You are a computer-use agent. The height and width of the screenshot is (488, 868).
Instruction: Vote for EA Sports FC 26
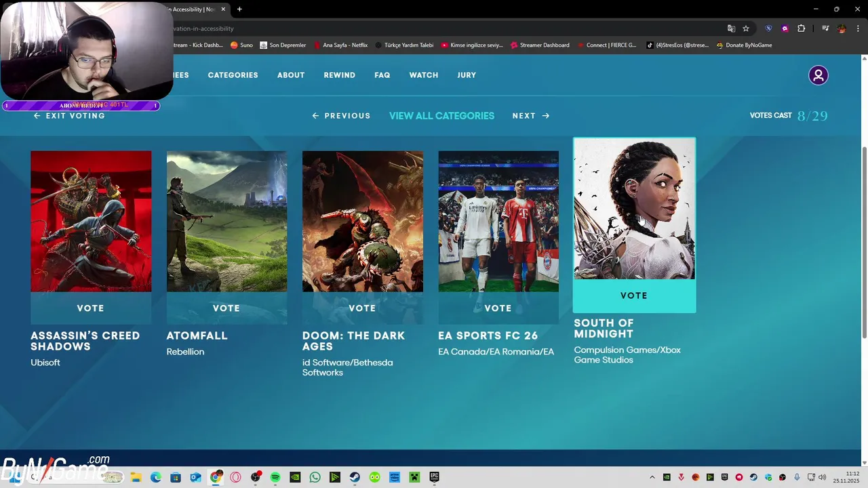pos(498,308)
